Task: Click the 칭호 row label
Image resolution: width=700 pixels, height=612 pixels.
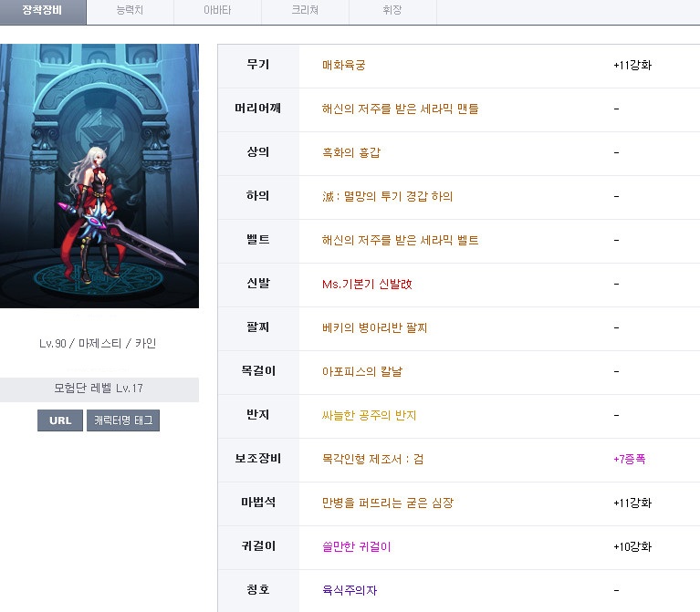Action: click(x=258, y=589)
